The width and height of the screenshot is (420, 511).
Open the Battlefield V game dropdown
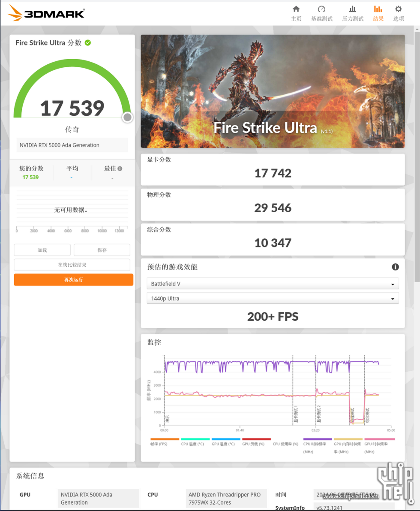273,284
